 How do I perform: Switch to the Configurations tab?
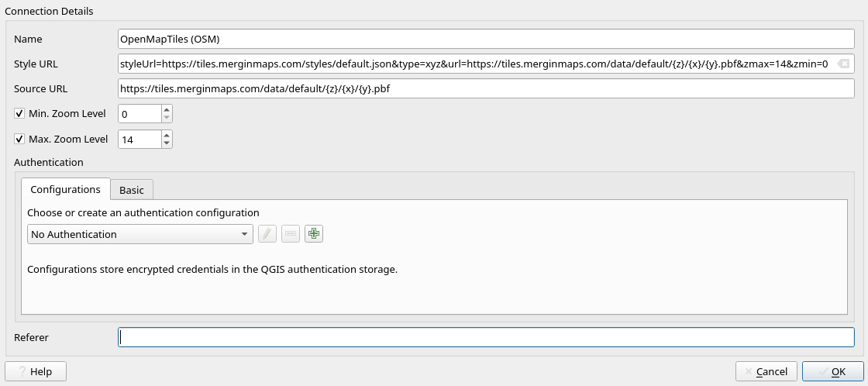(x=65, y=189)
